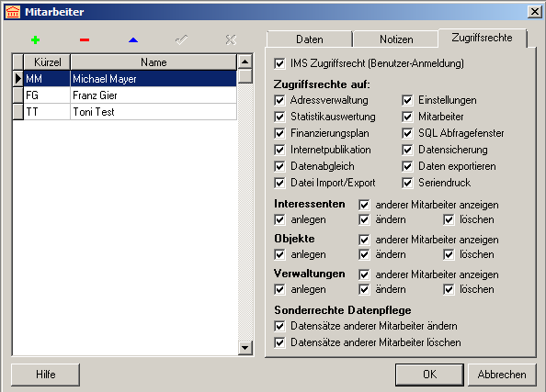The image size is (546, 392).
Task: Click the employee list scrollbar thumb
Action: (x=245, y=76)
